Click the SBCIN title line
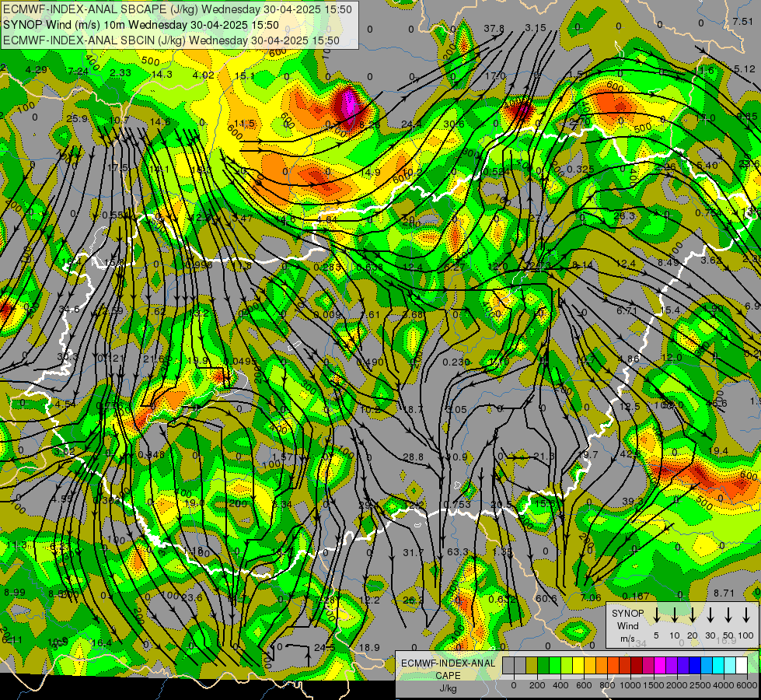 171,40
